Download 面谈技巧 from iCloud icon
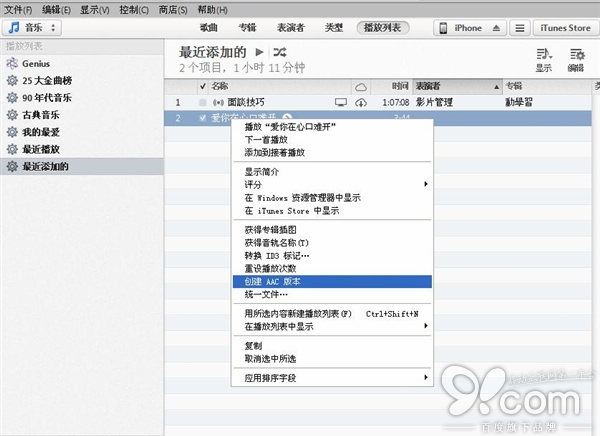Viewport: 600px width, 436px height. pos(361,103)
